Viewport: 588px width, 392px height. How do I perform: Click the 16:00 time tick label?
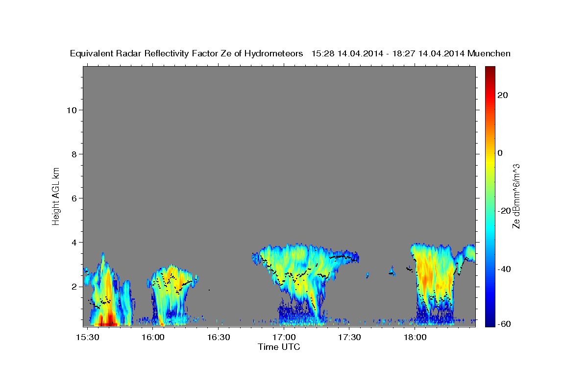[153, 337]
